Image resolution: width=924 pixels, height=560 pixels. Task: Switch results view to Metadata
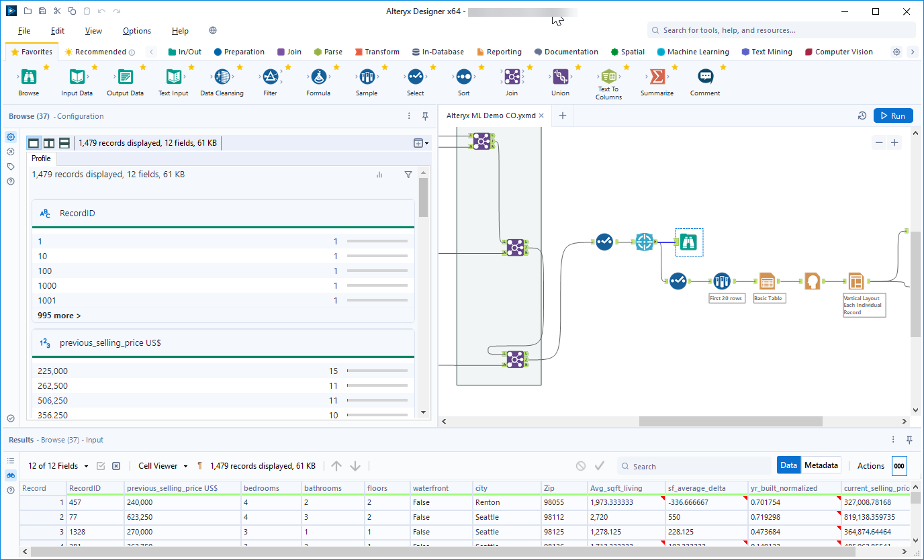(821, 465)
